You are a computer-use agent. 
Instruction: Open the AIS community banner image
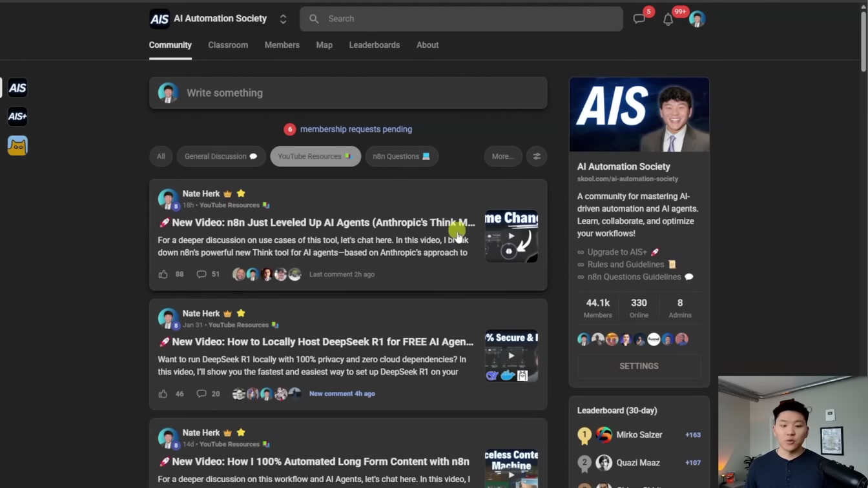(639, 115)
